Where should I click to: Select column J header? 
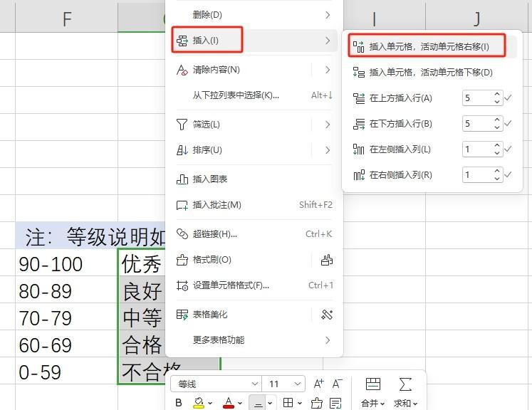click(476, 19)
